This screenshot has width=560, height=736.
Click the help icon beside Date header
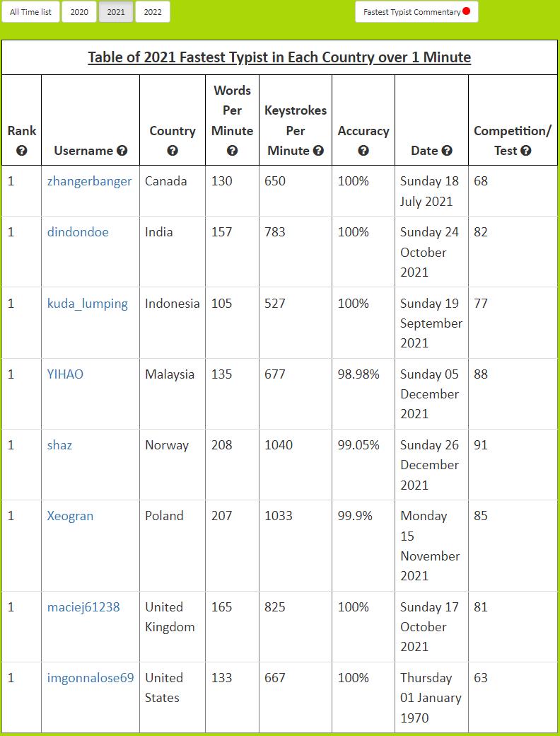pos(447,151)
